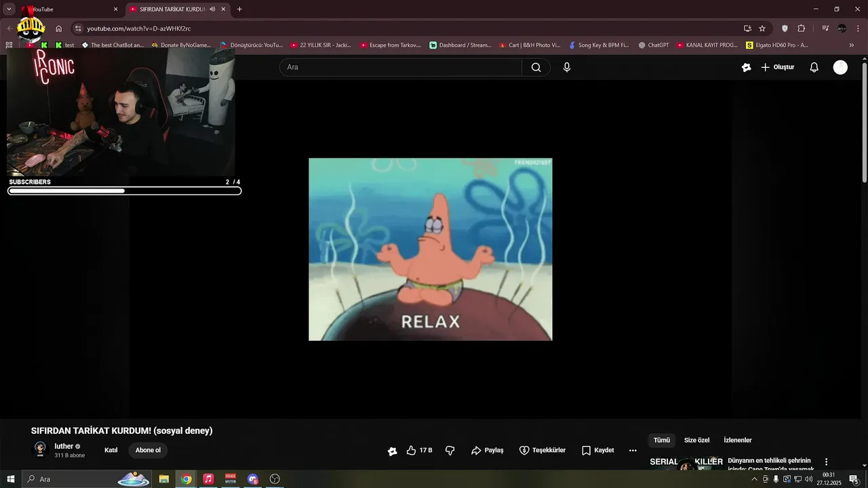
Task: Dislike the video with thumbs down
Action: click(450, 450)
